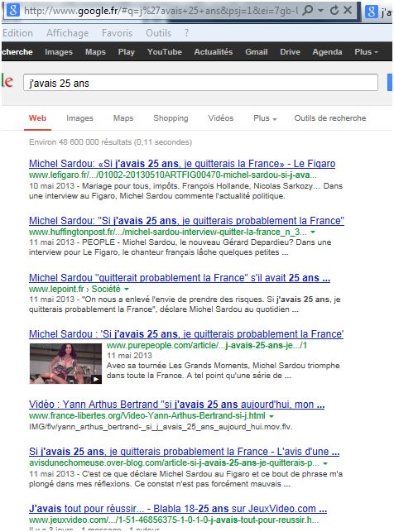Open YouTube in the black Google bar

[165, 52]
